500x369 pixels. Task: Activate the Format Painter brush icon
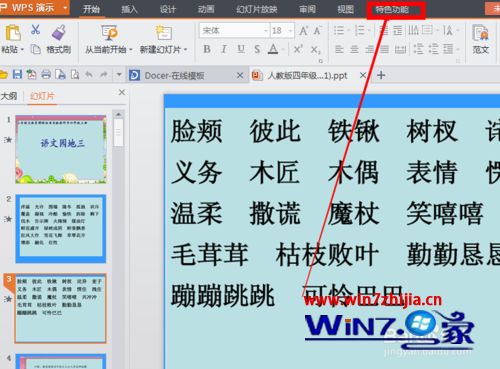point(59,33)
